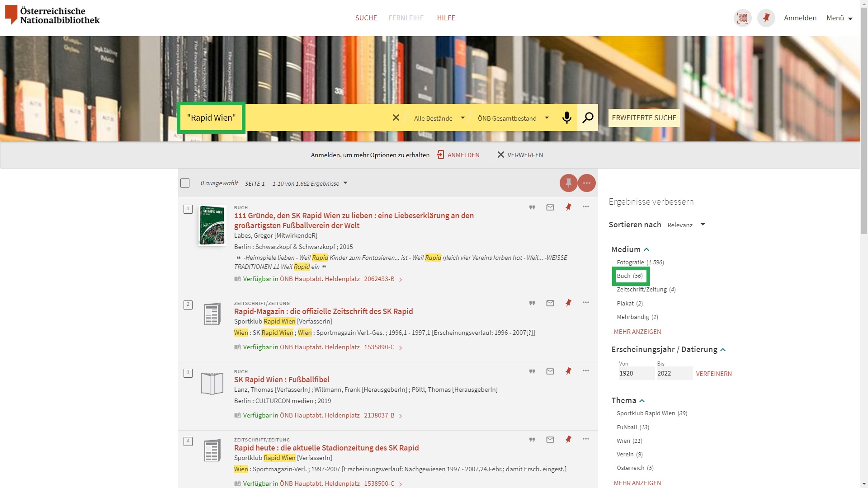Screen dimensions: 868x488
Task: Select result number 1 checkbox
Action: coord(188,209)
